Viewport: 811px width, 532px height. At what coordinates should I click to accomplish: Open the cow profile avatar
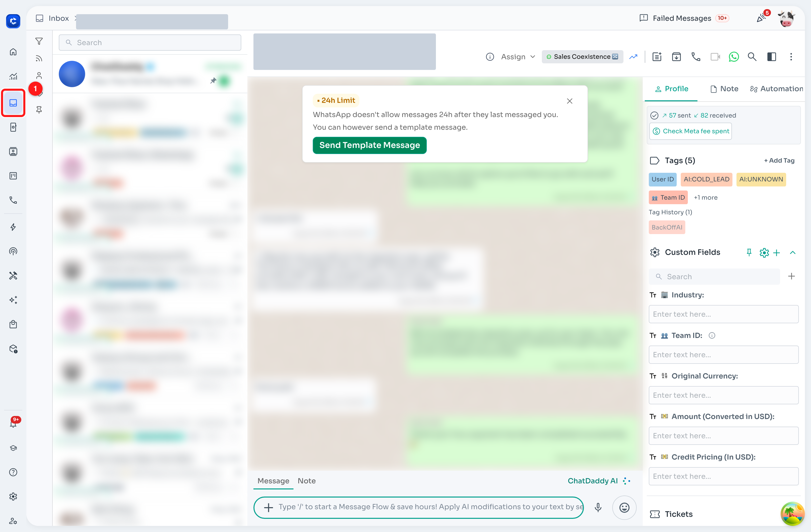[x=786, y=18]
